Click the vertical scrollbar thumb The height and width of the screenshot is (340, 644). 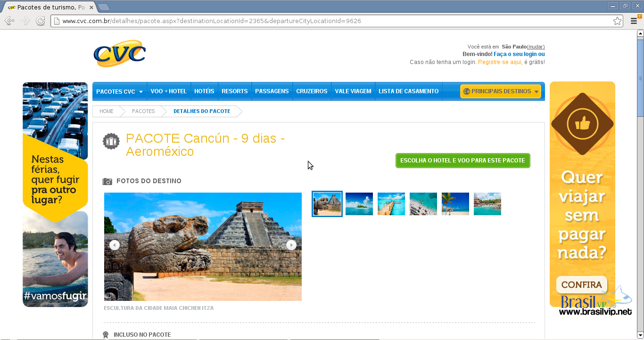click(640, 78)
